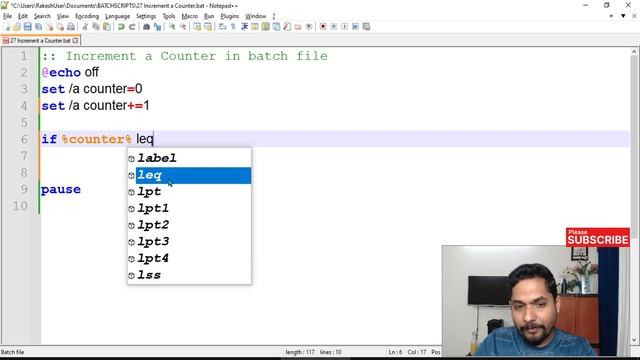The width and height of the screenshot is (640, 360).
Task: Open the Edit menu
Action: [x=23, y=16]
